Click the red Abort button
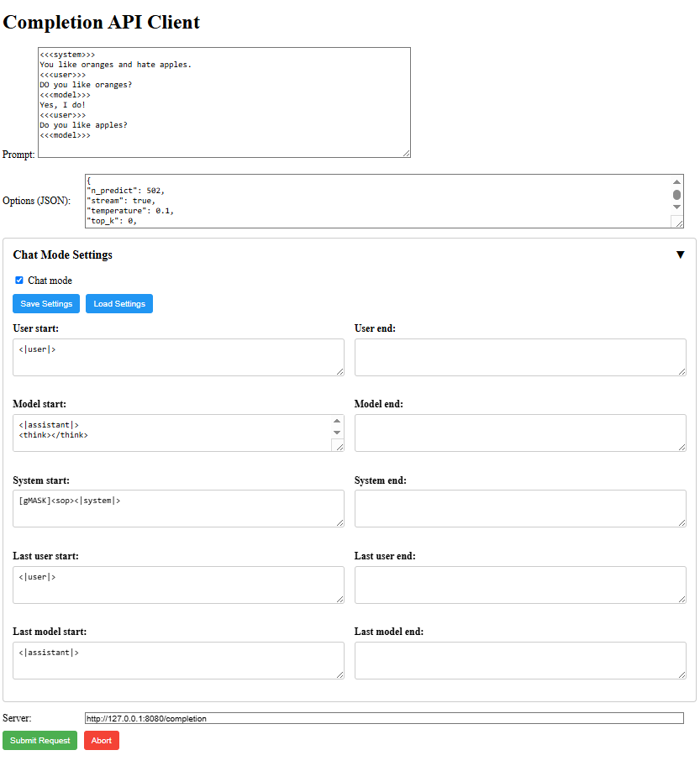Image resolution: width=700 pixels, height=766 pixels. tap(102, 740)
